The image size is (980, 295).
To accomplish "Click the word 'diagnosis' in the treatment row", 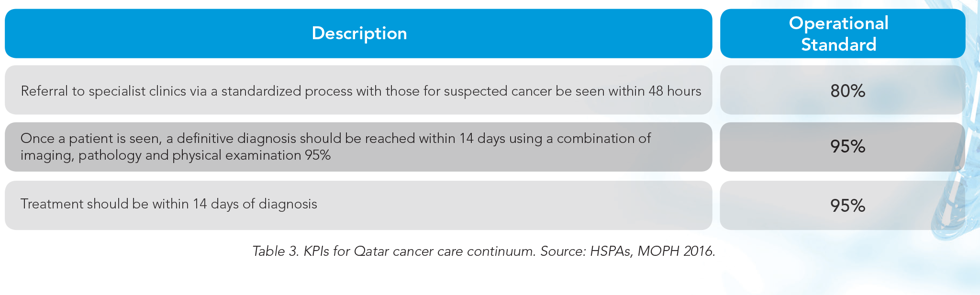I will tap(288, 204).
